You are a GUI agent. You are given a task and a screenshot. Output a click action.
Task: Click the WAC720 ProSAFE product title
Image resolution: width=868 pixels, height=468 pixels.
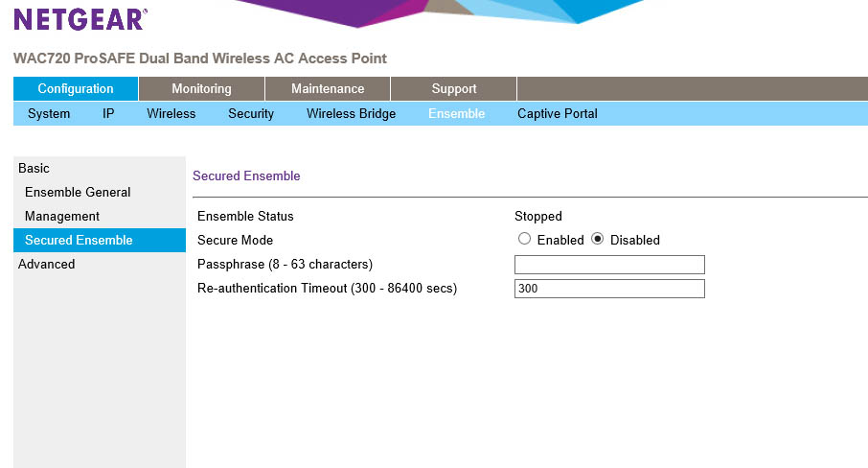pos(200,58)
